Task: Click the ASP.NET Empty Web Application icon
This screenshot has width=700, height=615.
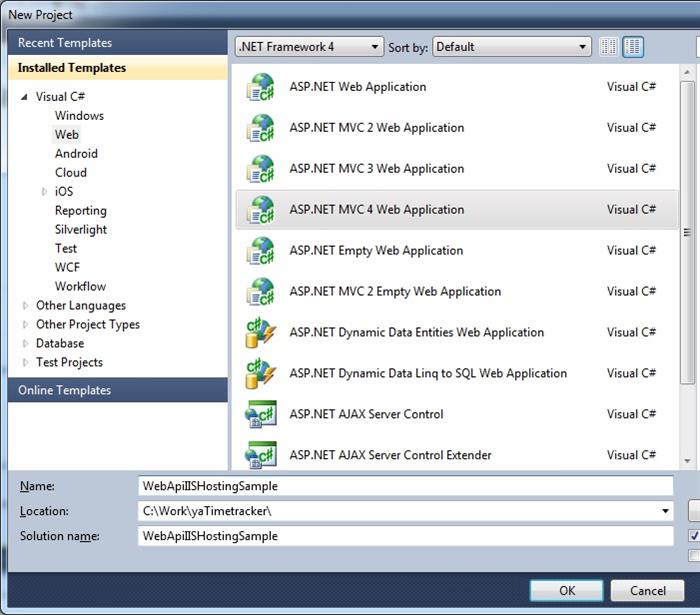Action: pyautogui.click(x=261, y=251)
